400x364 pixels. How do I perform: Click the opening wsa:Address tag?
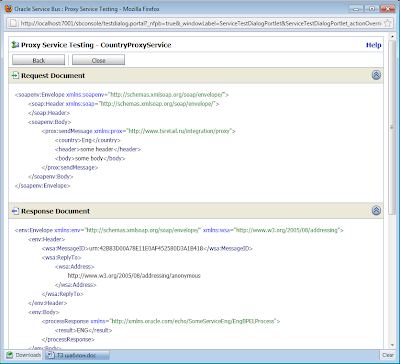[75, 267]
